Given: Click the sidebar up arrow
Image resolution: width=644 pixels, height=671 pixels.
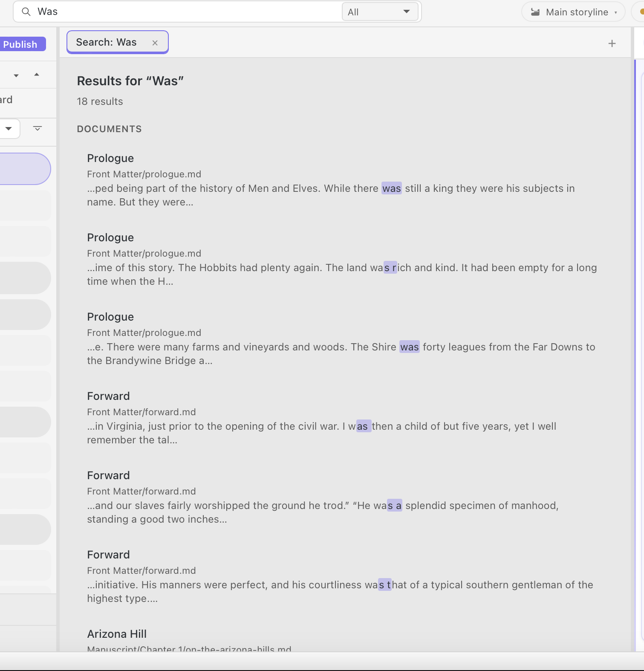Looking at the screenshot, I should point(37,75).
